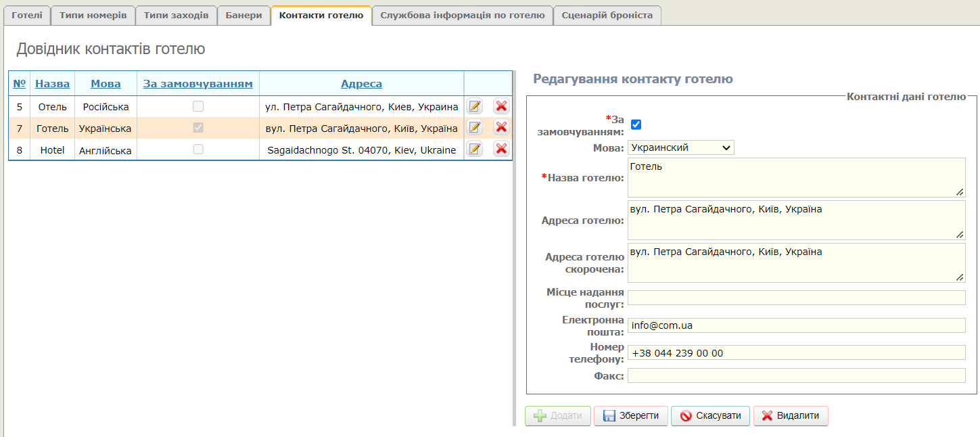Viewport: 980px width, 437px height.
Task: Click the Зберегти save button
Action: coord(630,416)
